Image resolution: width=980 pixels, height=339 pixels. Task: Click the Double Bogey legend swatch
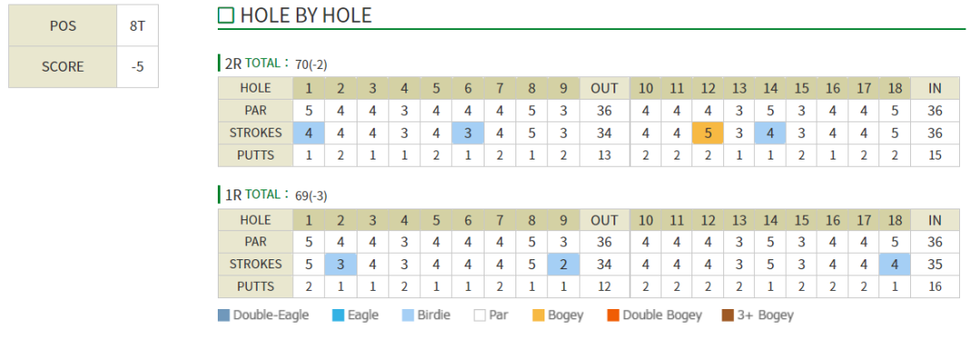612,315
